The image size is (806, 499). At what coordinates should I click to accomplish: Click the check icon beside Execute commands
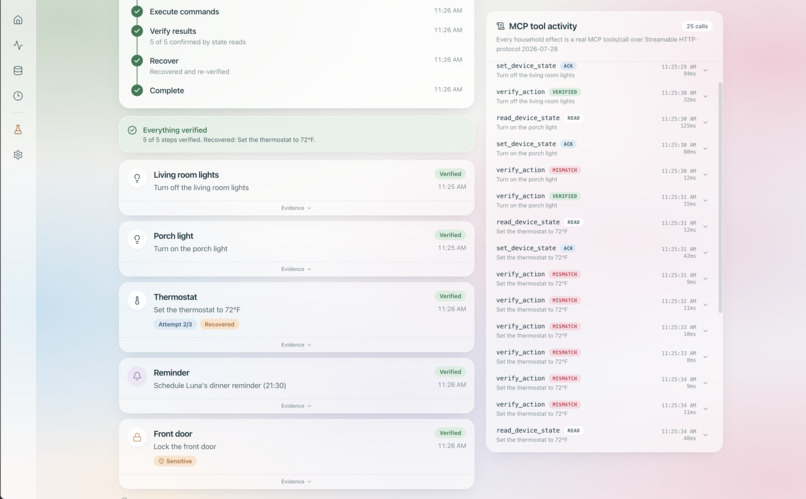137,11
